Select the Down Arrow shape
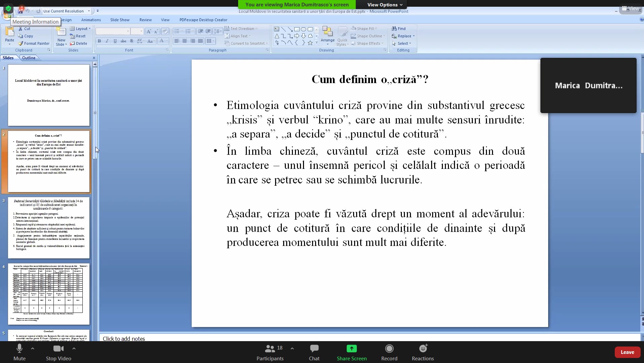The height and width of the screenshot is (363, 644). [x=303, y=36]
